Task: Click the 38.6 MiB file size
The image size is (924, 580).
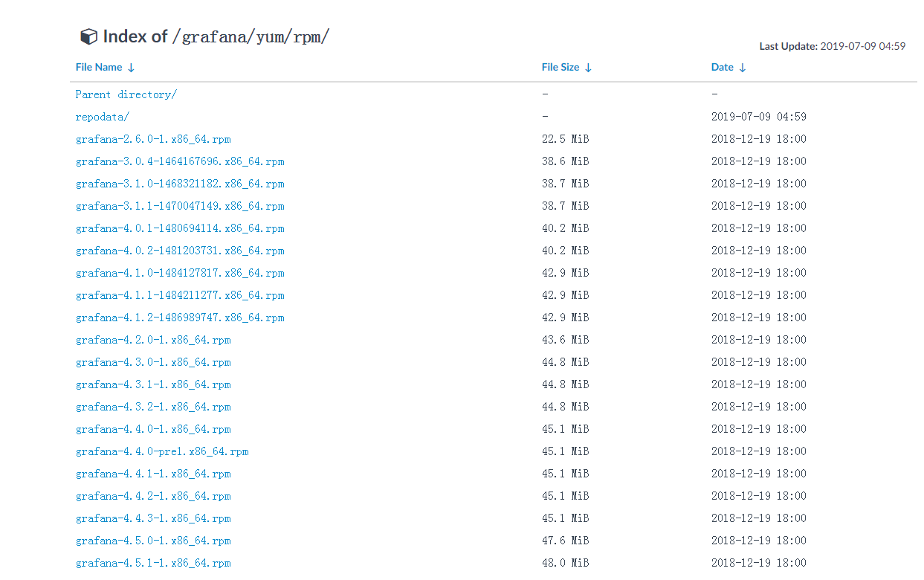Action: [566, 161]
